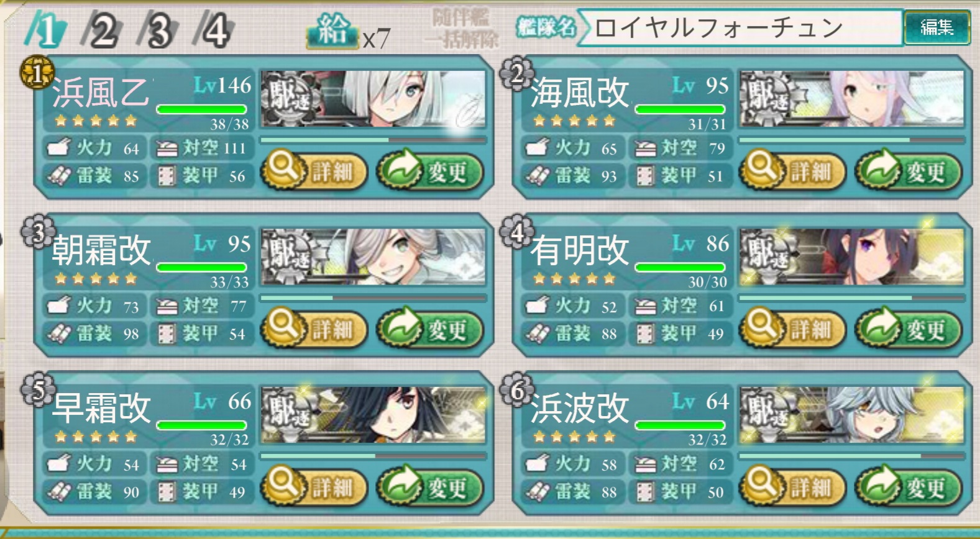The height and width of the screenshot is (539, 980).
Task: Open 詳細 details for 朝霜改
Action: coord(313,328)
